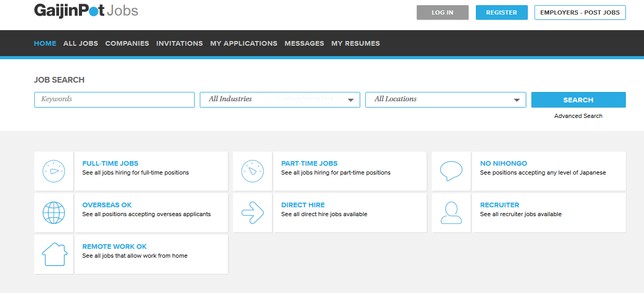Click 'See all jobs hiring for full-time positions'

click(x=135, y=172)
